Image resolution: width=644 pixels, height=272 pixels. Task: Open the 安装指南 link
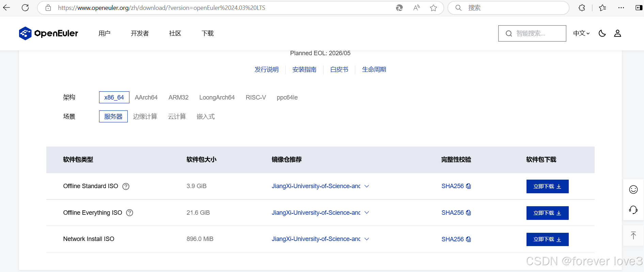pyautogui.click(x=304, y=70)
